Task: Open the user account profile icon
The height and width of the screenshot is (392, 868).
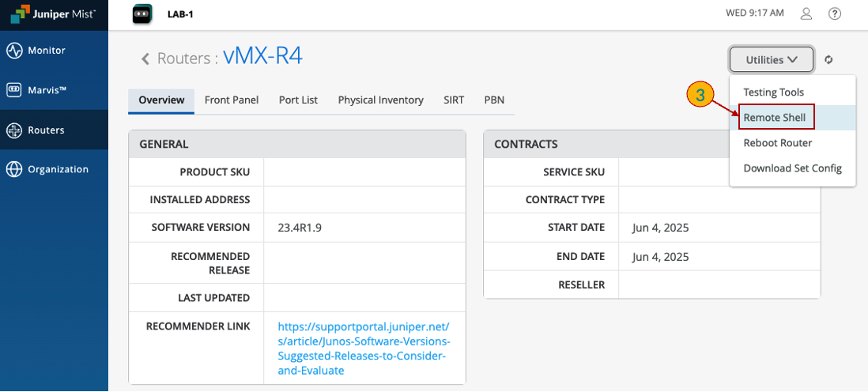Action: click(806, 13)
